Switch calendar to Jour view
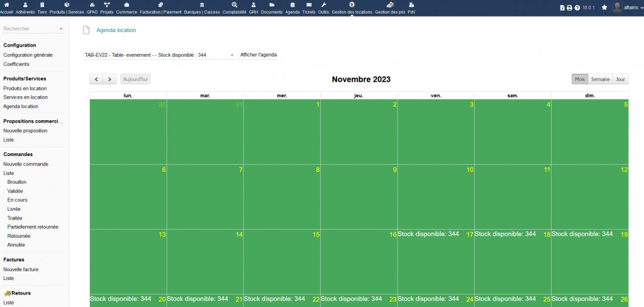 [x=620, y=79]
